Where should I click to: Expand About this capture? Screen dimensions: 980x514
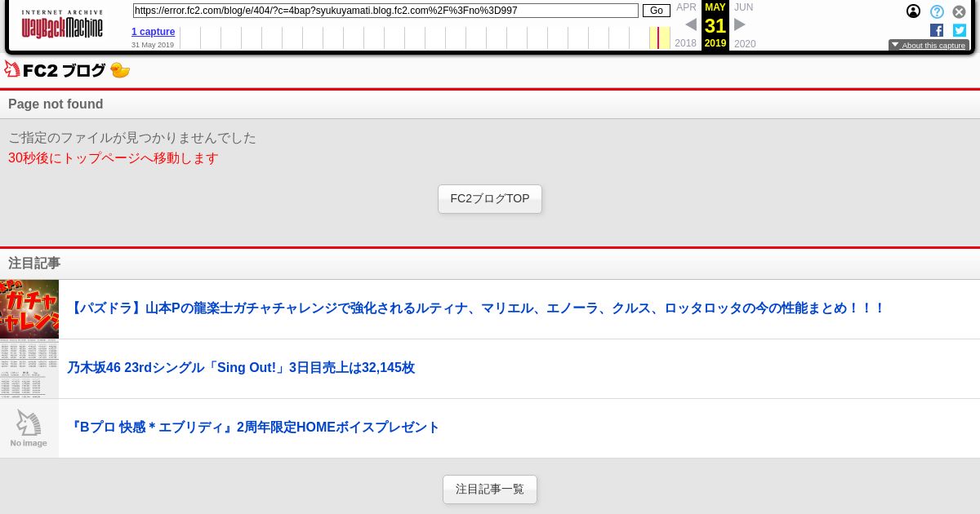(929, 46)
